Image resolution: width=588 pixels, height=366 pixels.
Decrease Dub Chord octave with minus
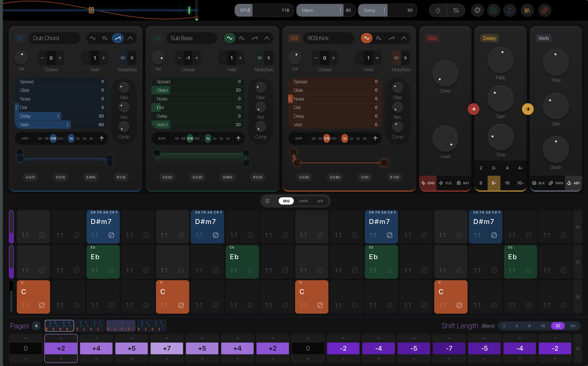42,58
